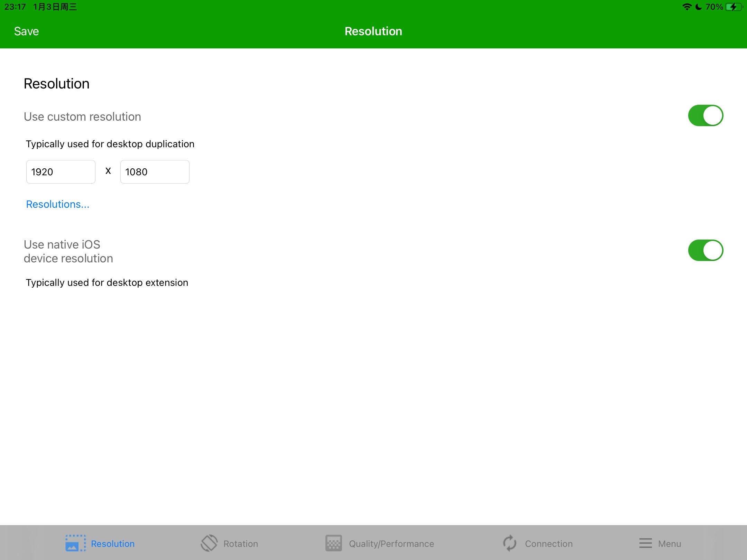Viewport: 747px width, 560px height.
Task: Tap the clock time in status bar
Action: (x=15, y=7)
